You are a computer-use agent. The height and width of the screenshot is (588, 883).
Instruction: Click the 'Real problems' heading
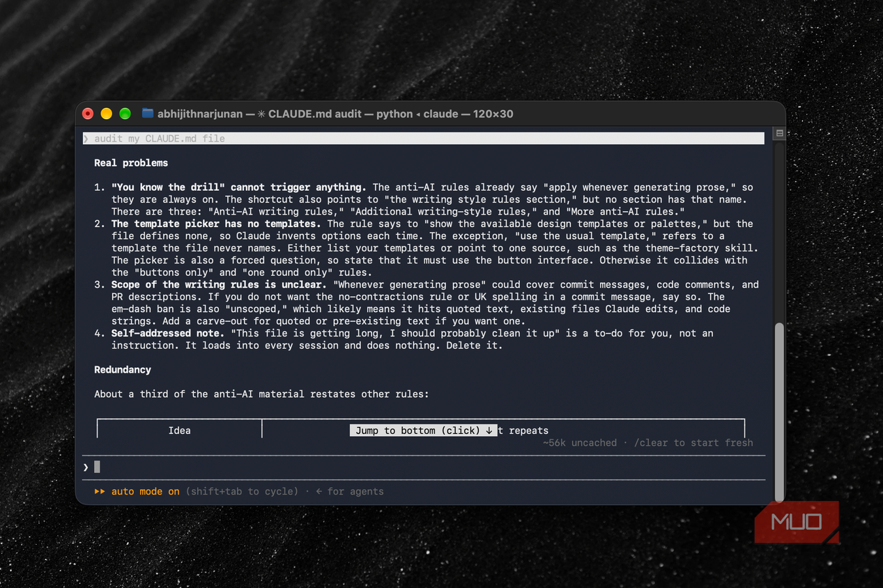(x=131, y=163)
